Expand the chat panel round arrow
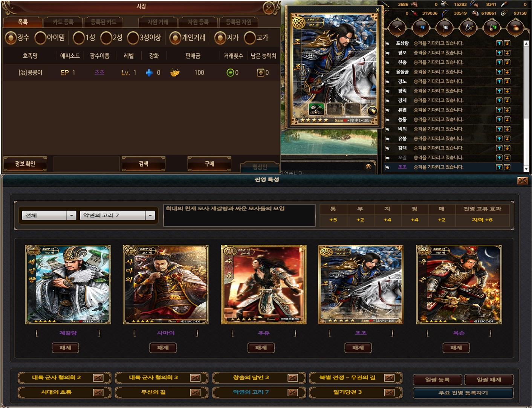This screenshot has height=408, width=532. tap(368, 167)
